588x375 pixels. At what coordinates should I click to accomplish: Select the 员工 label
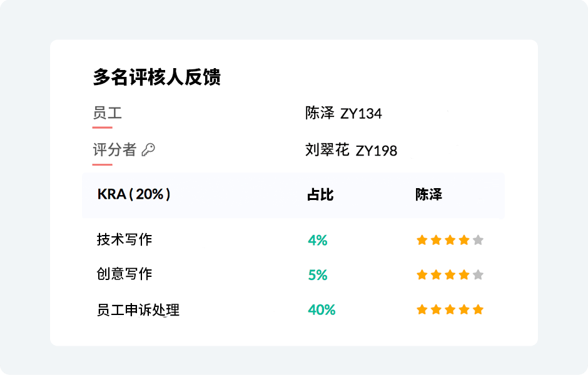click(x=107, y=113)
